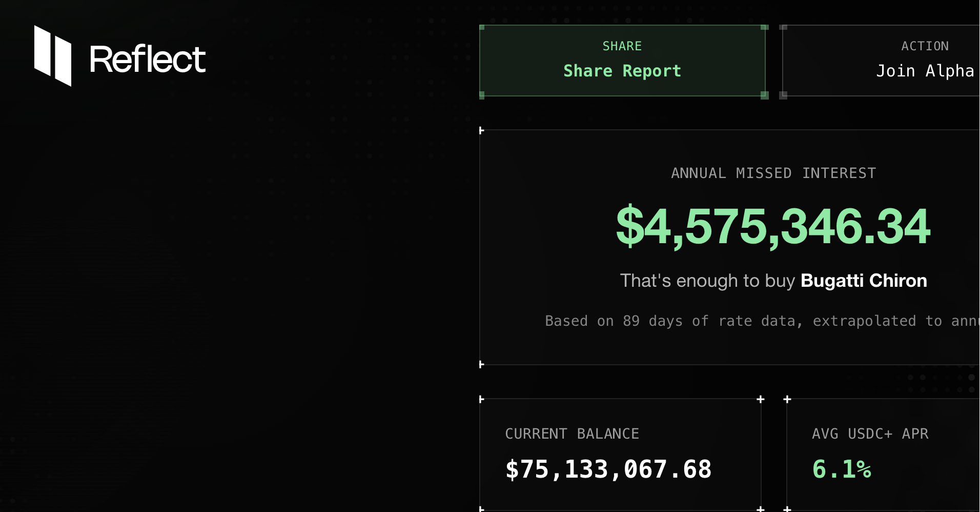The width and height of the screenshot is (980, 512).
Task: Click the Reflect logo icon
Action: (53, 56)
